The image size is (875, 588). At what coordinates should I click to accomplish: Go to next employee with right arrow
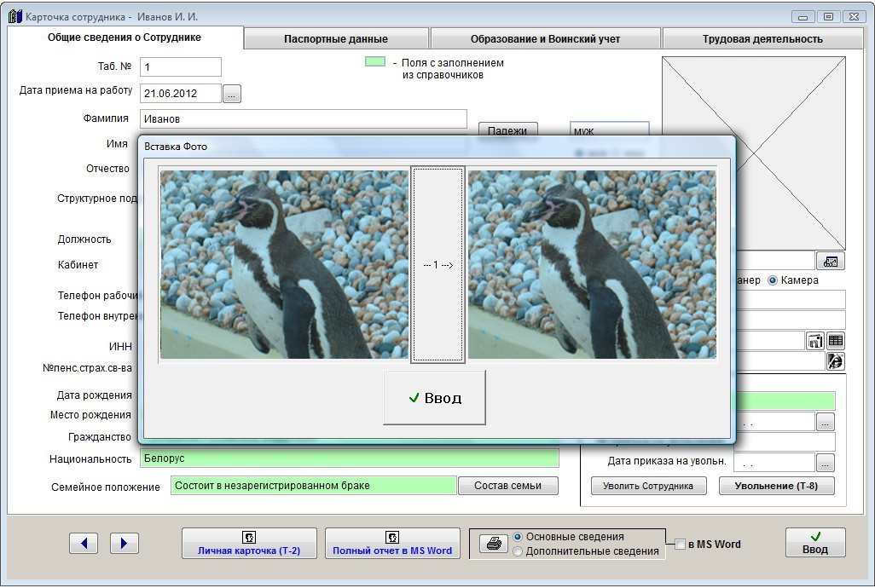(125, 543)
